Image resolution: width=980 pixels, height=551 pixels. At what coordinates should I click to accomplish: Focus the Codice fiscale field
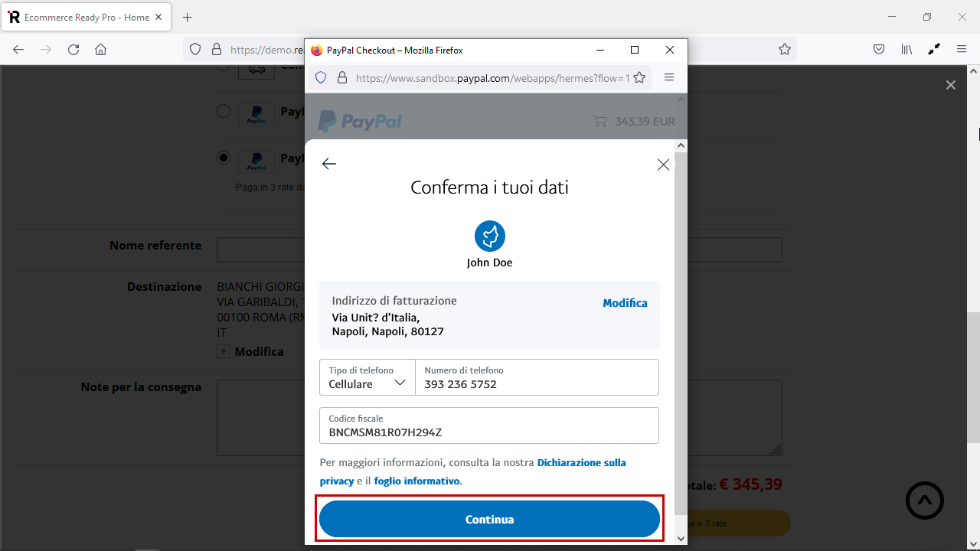(489, 425)
